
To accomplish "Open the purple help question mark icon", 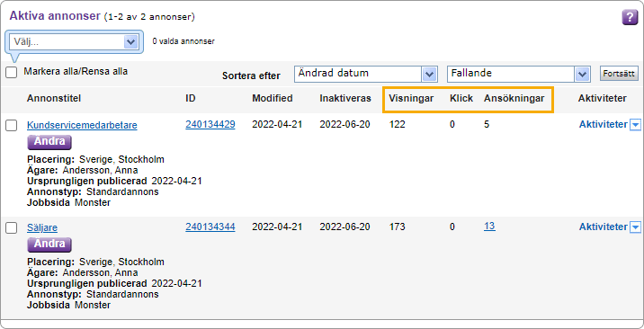I will [x=630, y=18].
